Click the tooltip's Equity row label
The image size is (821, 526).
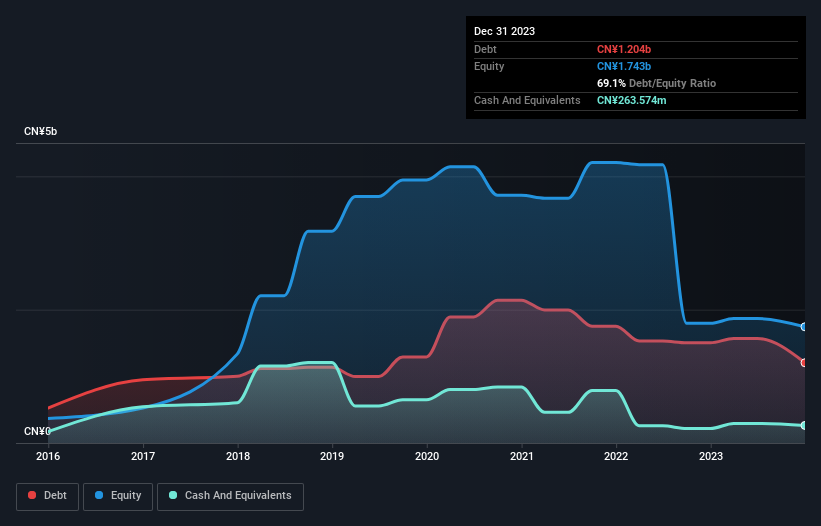489,66
